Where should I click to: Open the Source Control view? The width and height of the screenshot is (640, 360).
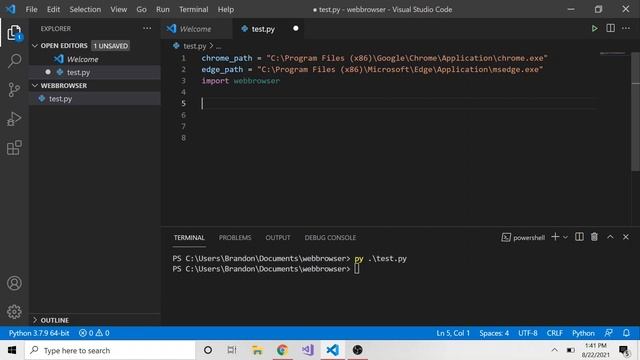[x=14, y=89]
